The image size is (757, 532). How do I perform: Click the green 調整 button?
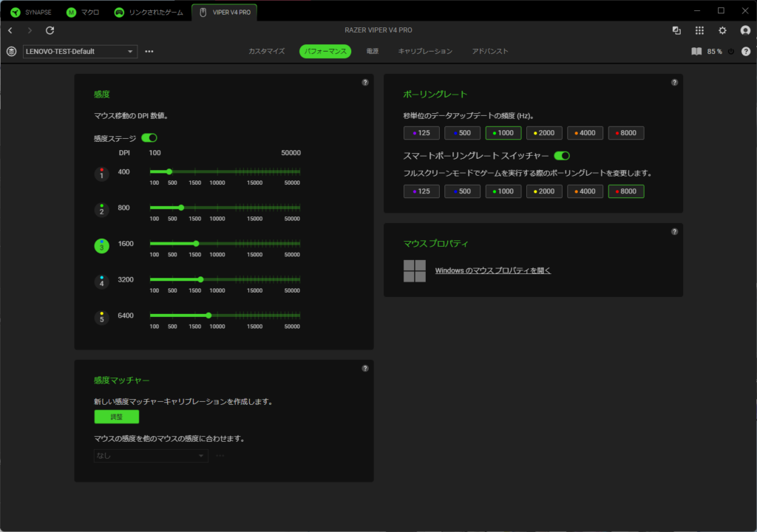[116, 417]
